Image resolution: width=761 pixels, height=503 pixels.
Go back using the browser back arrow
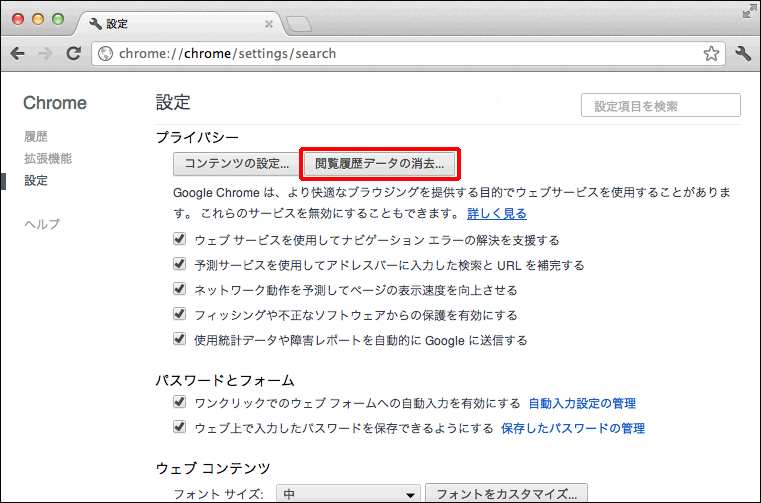point(18,53)
